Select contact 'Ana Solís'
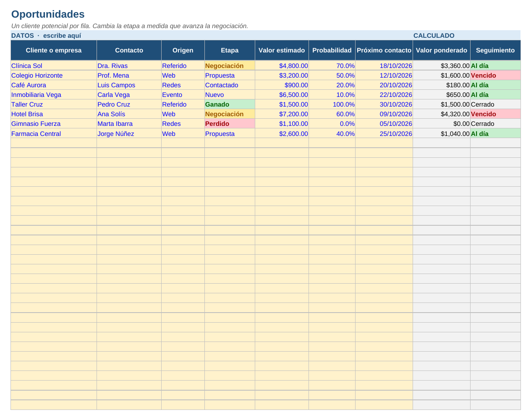Viewport: 531px width, 420px height. (x=129, y=114)
